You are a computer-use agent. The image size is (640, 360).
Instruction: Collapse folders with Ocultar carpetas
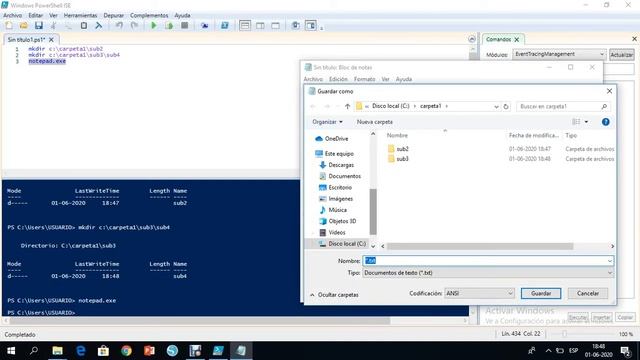click(x=334, y=295)
